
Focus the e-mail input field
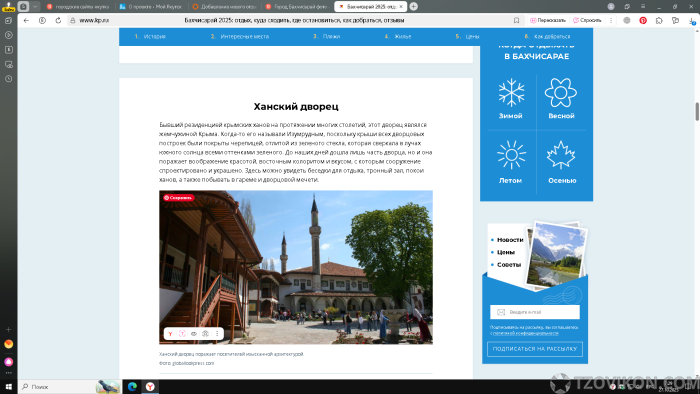coord(535,312)
